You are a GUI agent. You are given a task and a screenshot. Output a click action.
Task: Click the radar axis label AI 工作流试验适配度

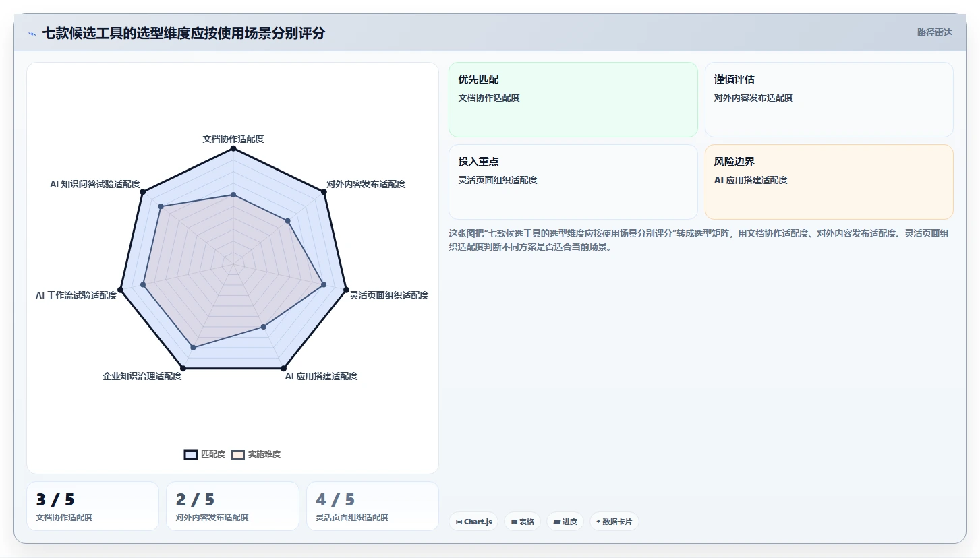tap(76, 295)
